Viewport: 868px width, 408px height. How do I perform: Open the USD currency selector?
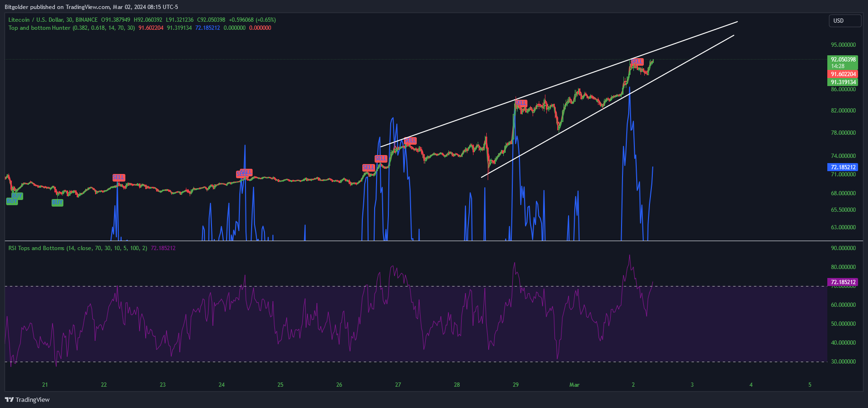[845, 21]
